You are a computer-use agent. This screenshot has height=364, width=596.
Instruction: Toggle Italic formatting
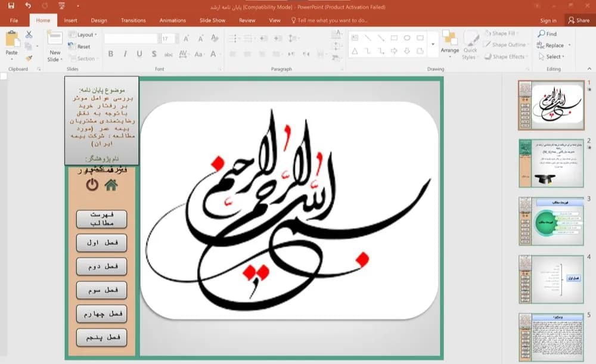pos(125,54)
